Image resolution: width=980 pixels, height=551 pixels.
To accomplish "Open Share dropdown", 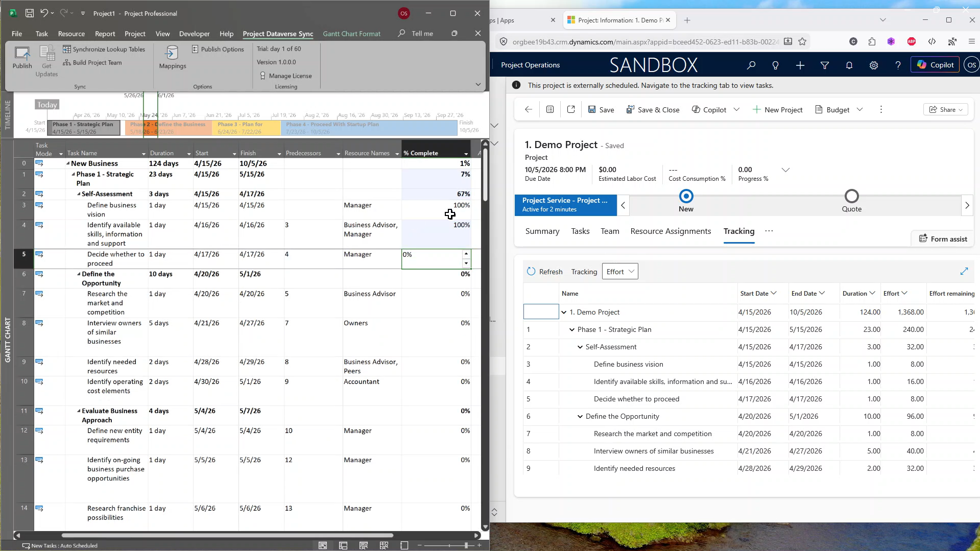I will tap(946, 109).
